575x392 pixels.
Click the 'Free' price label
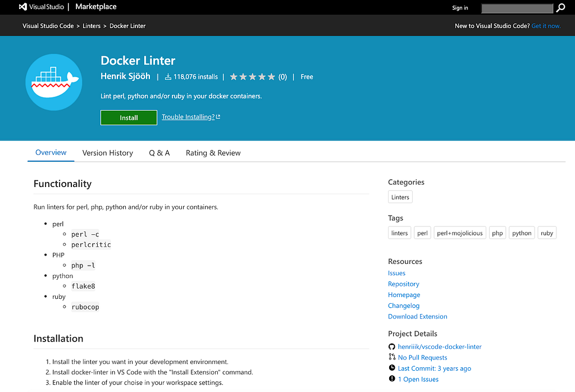[x=307, y=76]
